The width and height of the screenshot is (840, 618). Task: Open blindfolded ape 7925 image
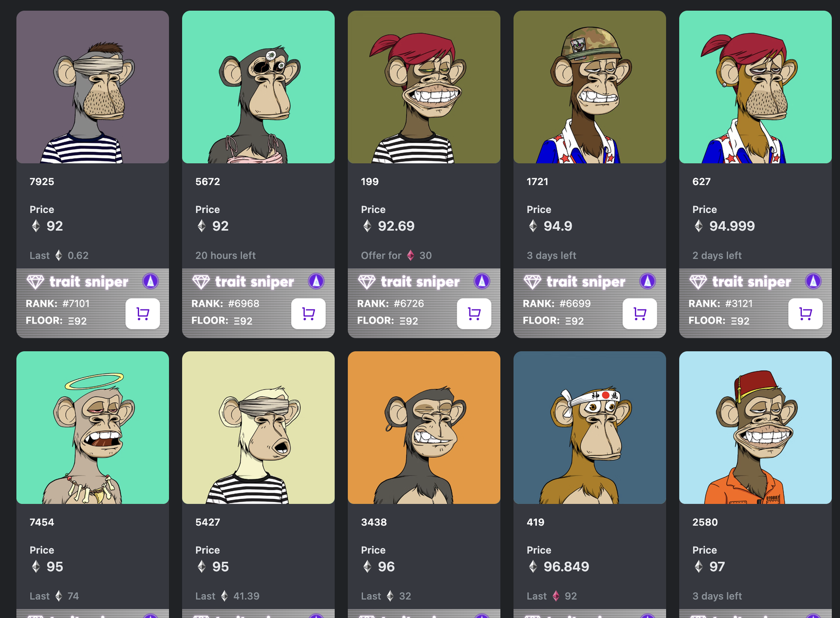[93, 87]
